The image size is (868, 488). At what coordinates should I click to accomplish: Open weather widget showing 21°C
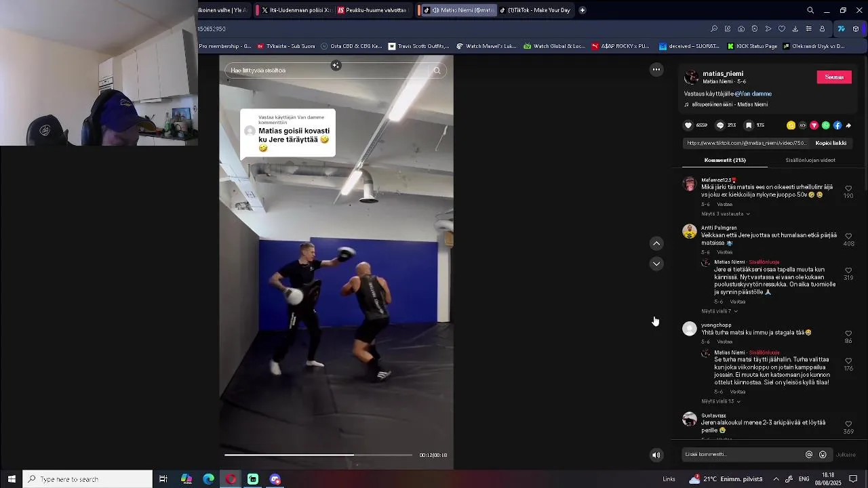click(x=726, y=479)
